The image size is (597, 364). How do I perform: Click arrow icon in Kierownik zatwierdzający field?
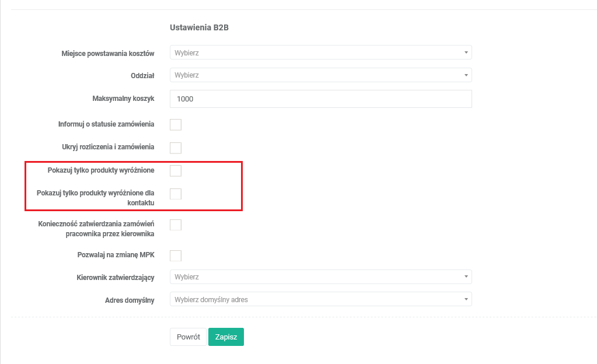466,276
